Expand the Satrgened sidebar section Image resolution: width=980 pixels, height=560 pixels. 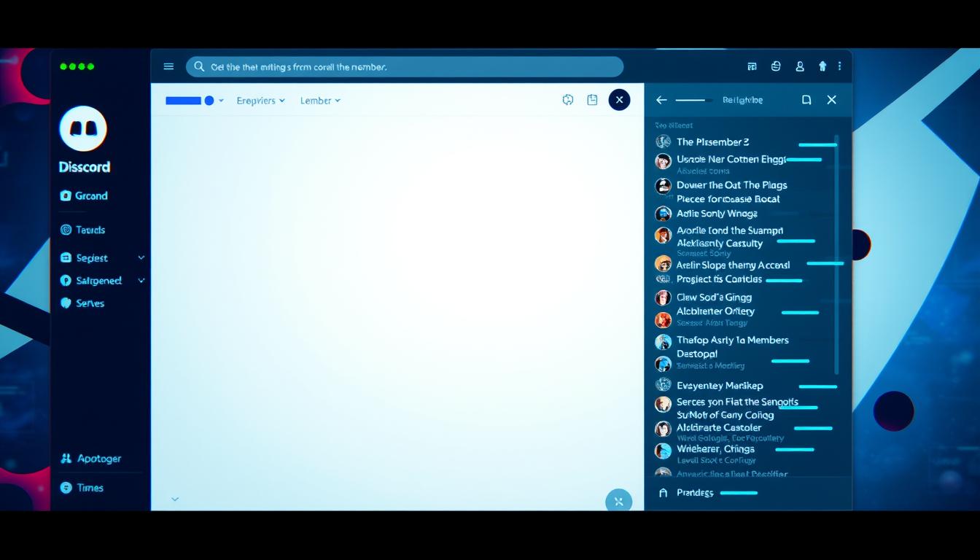point(141,281)
